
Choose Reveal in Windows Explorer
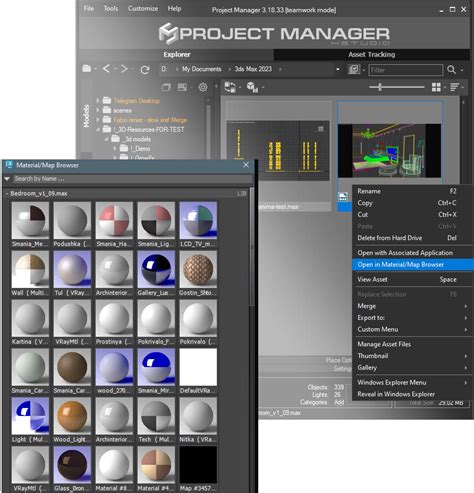[x=413, y=394]
